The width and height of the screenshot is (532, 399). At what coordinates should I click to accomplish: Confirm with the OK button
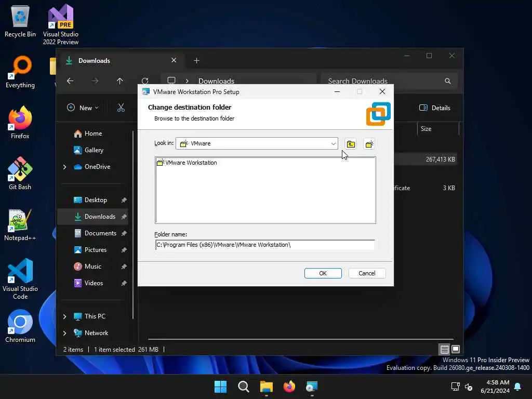(x=323, y=273)
